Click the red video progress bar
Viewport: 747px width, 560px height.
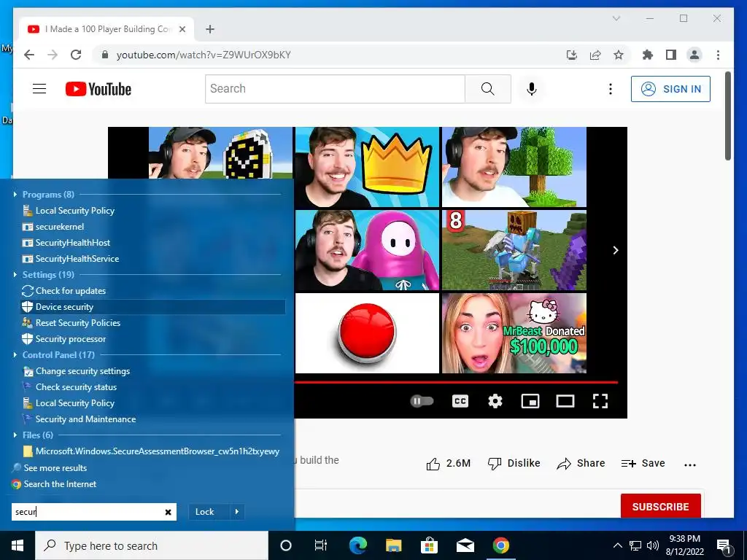point(457,382)
